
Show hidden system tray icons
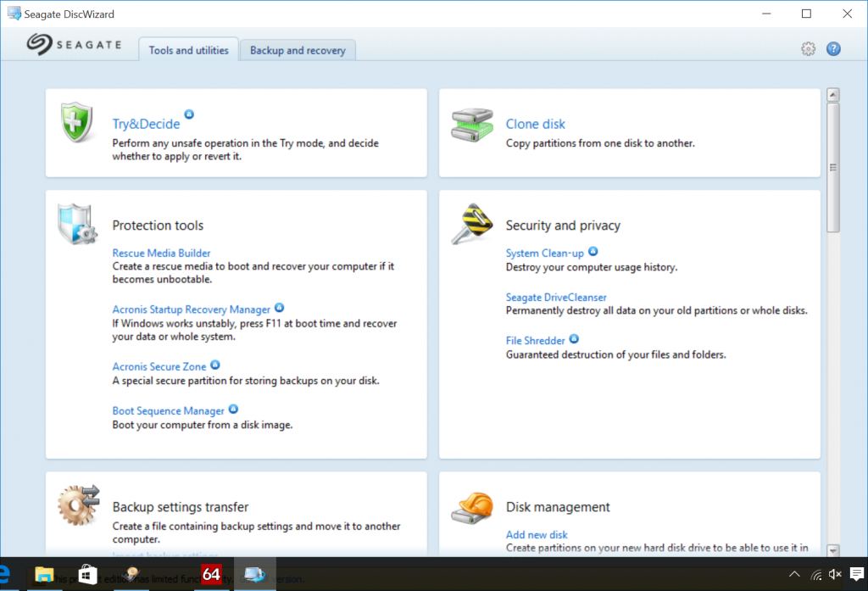pos(794,574)
